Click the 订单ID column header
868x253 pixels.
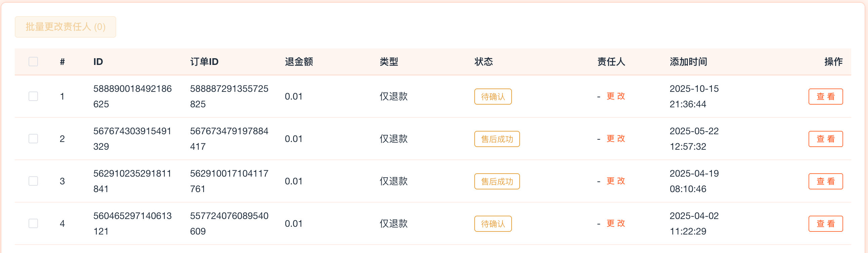click(x=204, y=62)
